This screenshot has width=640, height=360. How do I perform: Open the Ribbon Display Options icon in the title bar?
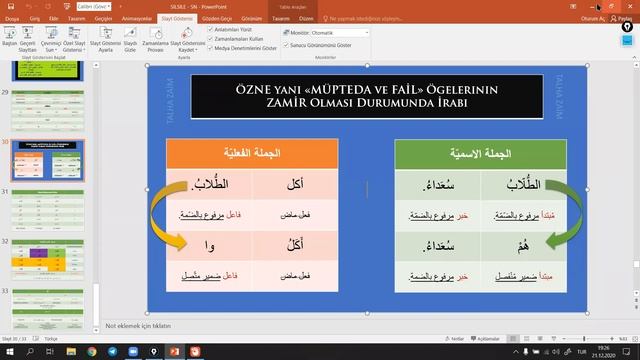[x=573, y=7]
